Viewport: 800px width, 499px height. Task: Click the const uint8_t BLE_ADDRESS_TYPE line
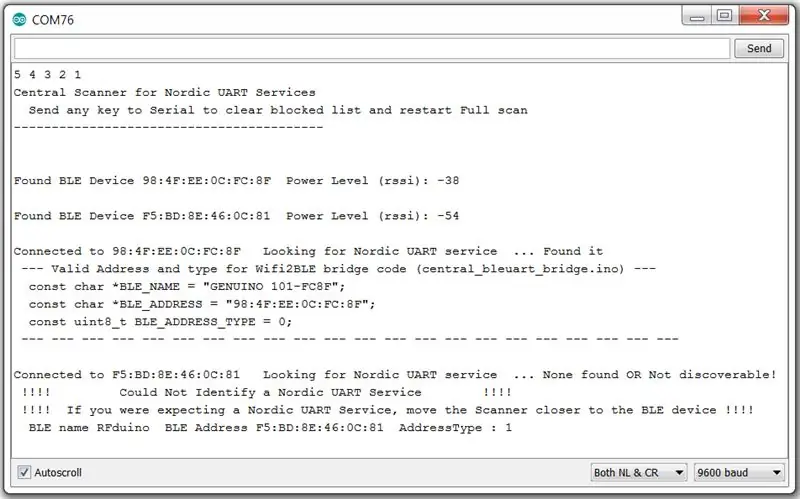pyautogui.click(x=160, y=322)
